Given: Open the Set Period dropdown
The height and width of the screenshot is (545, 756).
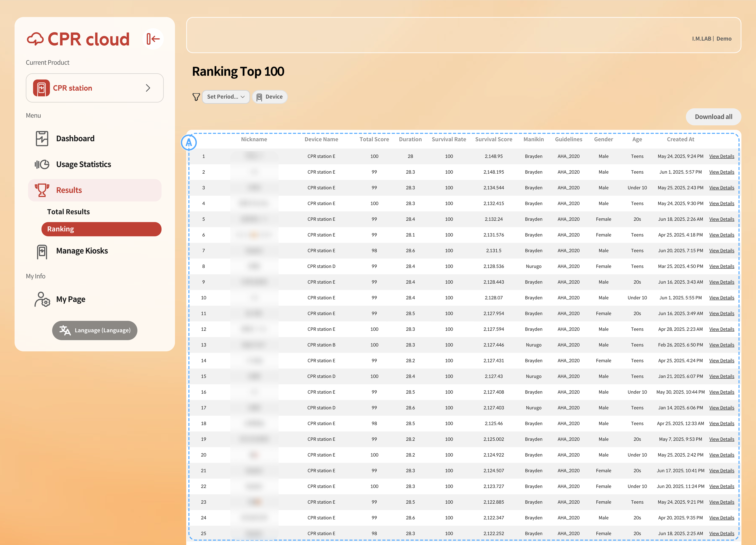Looking at the screenshot, I should [x=226, y=97].
